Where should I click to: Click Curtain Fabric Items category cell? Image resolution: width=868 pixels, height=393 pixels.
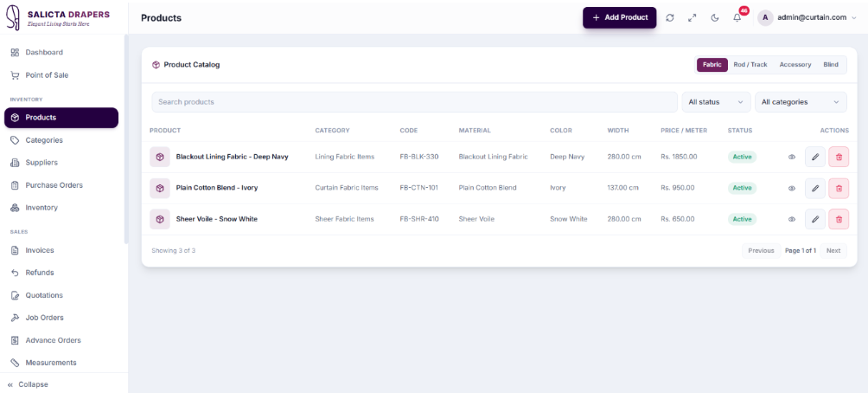pyautogui.click(x=347, y=188)
